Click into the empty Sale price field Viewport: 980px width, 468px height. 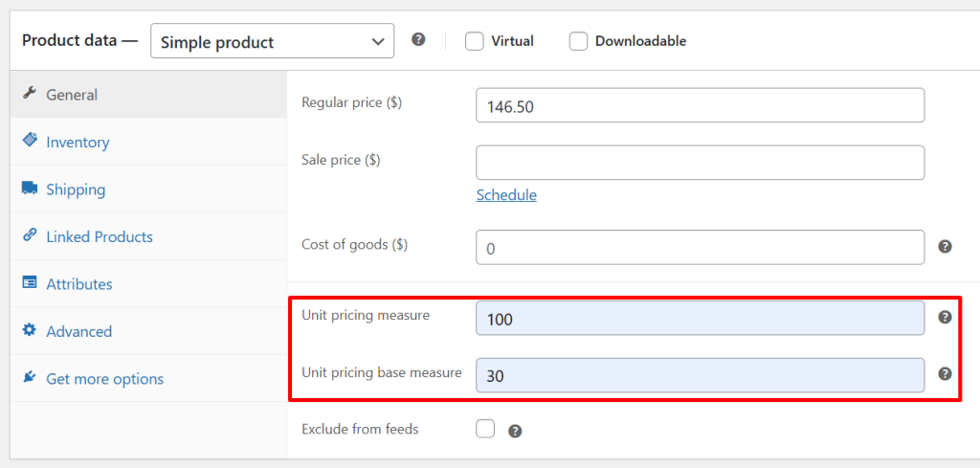[700, 163]
